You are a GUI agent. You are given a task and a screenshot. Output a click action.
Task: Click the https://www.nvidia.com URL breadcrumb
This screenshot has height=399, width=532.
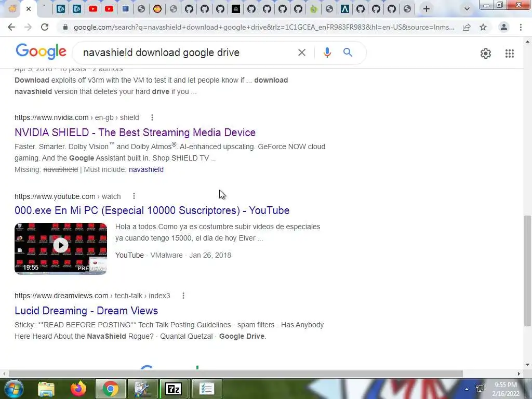77,117
